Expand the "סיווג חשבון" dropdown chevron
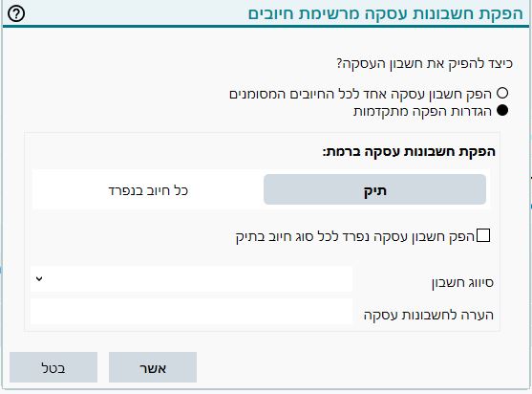 (39, 279)
